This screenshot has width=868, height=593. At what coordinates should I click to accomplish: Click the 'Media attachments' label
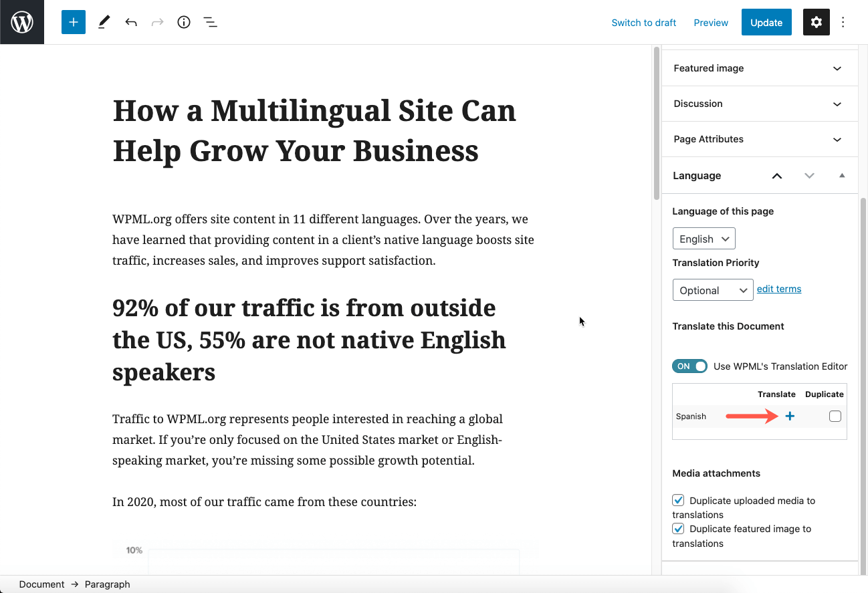(x=716, y=473)
